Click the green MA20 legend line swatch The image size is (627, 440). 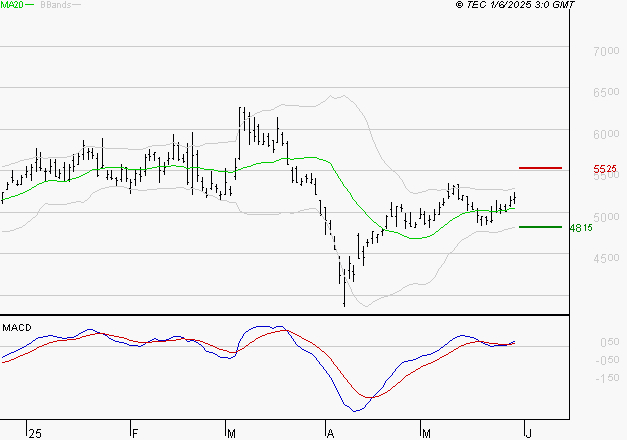pyautogui.click(x=29, y=6)
